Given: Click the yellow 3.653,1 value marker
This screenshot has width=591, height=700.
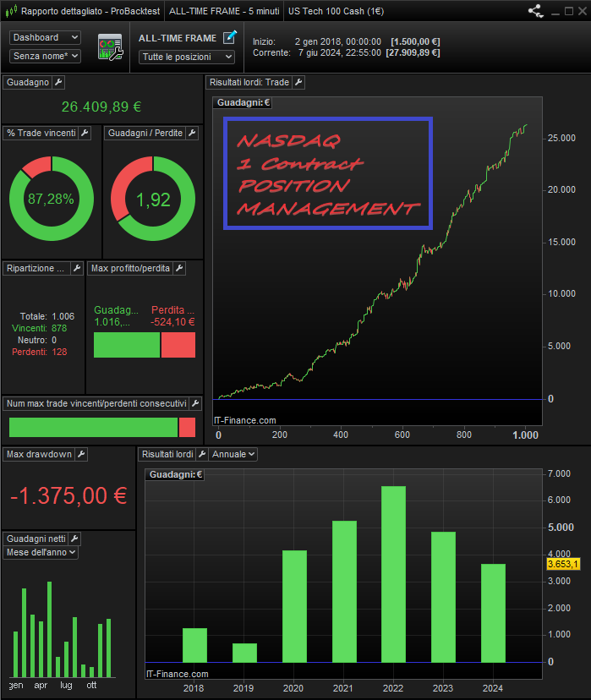Looking at the screenshot, I should pos(563,564).
